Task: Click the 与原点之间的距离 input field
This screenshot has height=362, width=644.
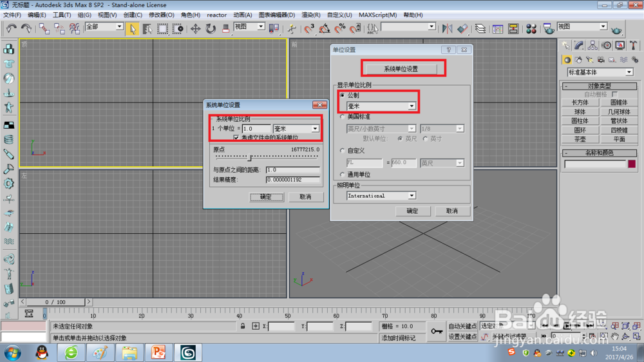Action: pos(292,169)
